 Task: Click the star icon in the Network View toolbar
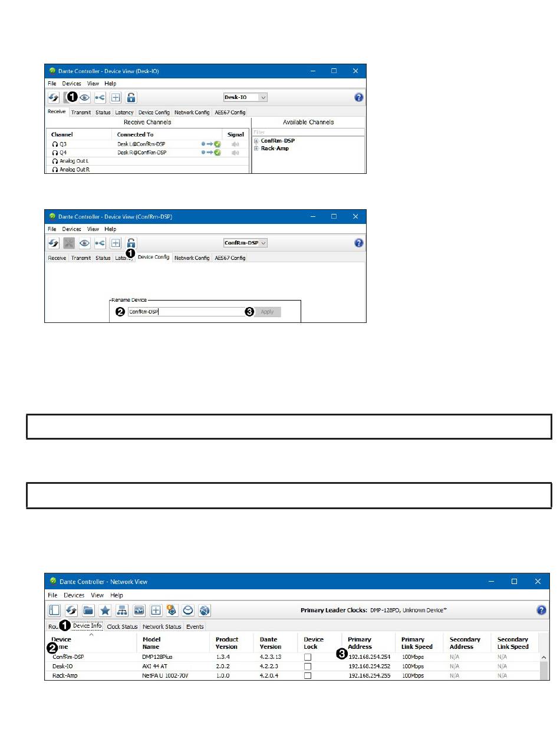click(106, 611)
